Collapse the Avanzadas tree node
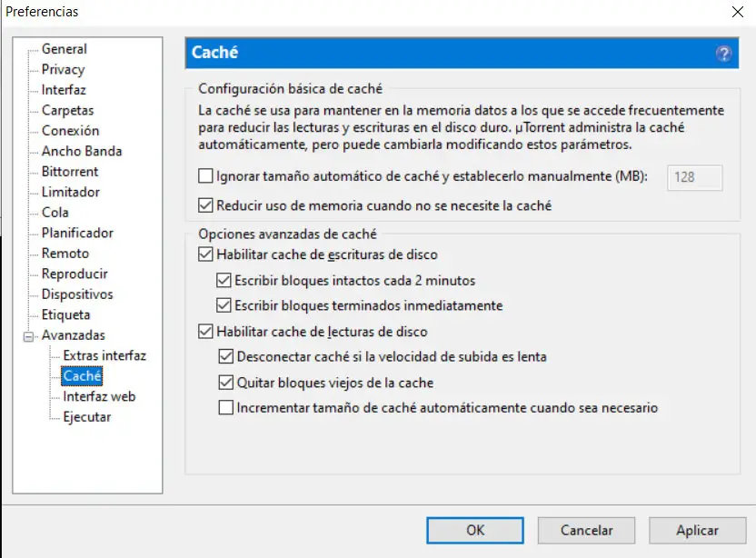Viewport: 756px width, 558px height. tap(30, 335)
